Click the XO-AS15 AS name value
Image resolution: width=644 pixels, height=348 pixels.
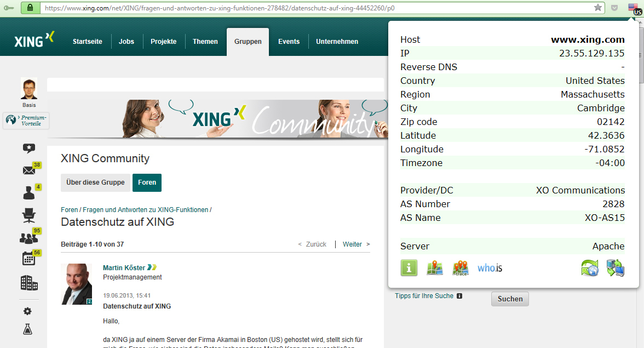click(605, 218)
